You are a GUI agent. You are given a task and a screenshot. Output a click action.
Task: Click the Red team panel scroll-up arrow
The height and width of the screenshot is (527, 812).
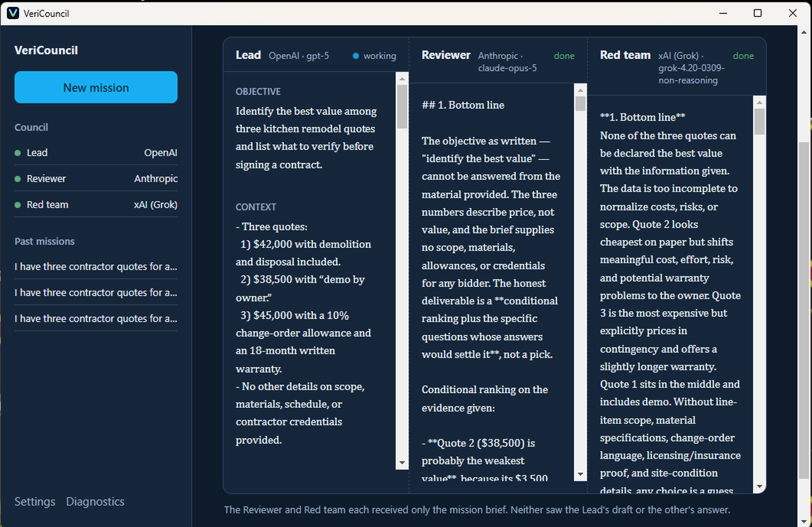[760, 102]
